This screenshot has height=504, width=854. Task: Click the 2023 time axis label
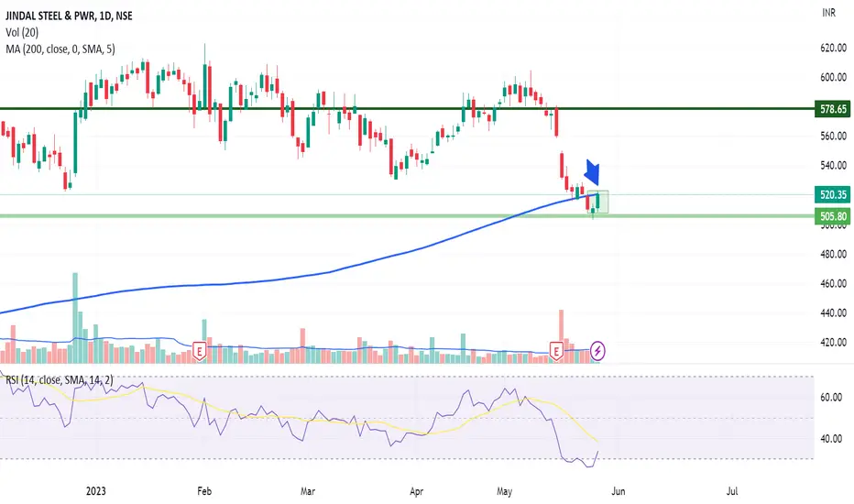96,491
